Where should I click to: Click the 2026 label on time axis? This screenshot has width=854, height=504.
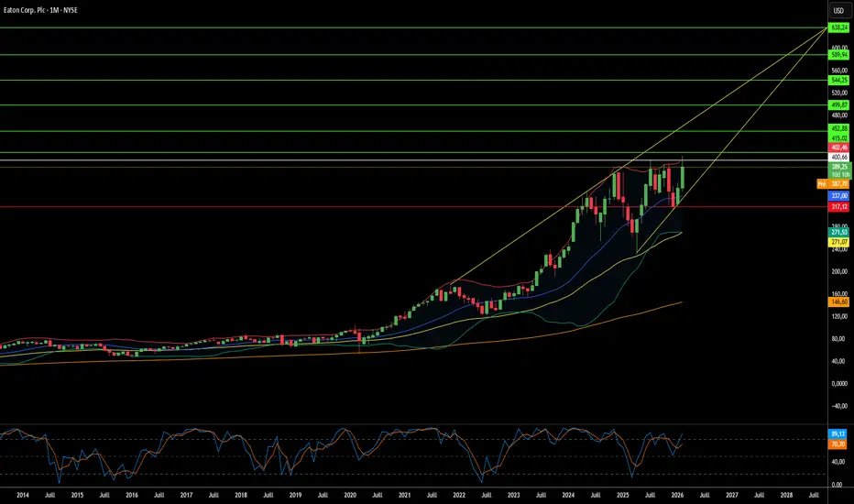(677, 495)
